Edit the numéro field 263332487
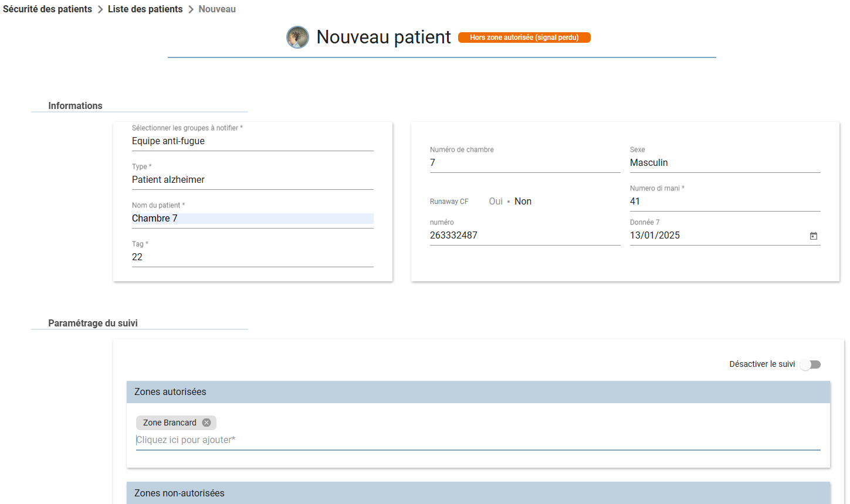This screenshot has height=504, width=850. click(x=525, y=236)
